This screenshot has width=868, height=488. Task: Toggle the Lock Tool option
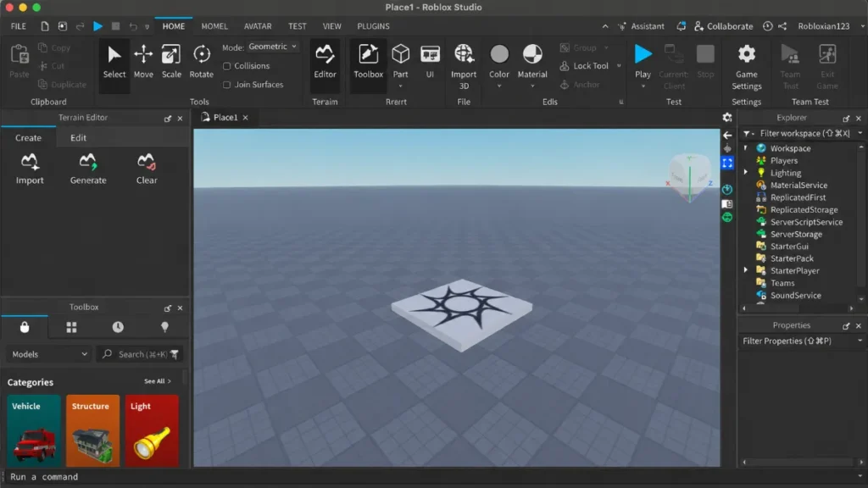point(584,66)
